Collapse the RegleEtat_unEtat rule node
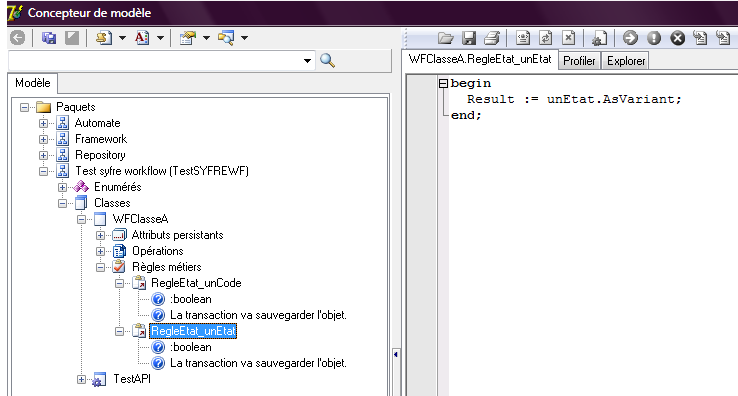 [x=120, y=331]
